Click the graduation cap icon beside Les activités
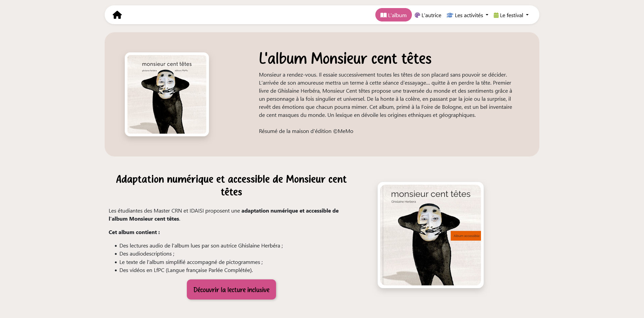Screen dimensions: 644x318 pos(450,15)
